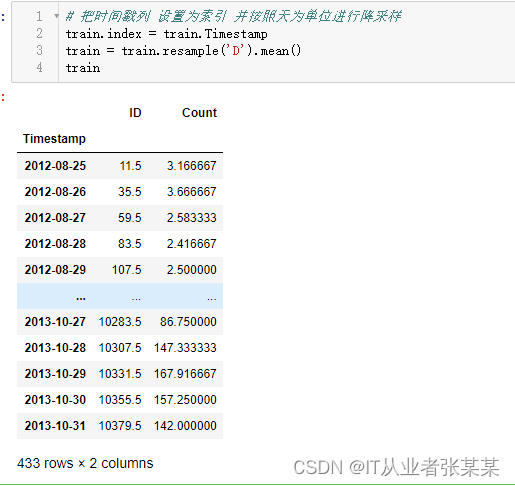Click ID value 59.5

point(130,218)
